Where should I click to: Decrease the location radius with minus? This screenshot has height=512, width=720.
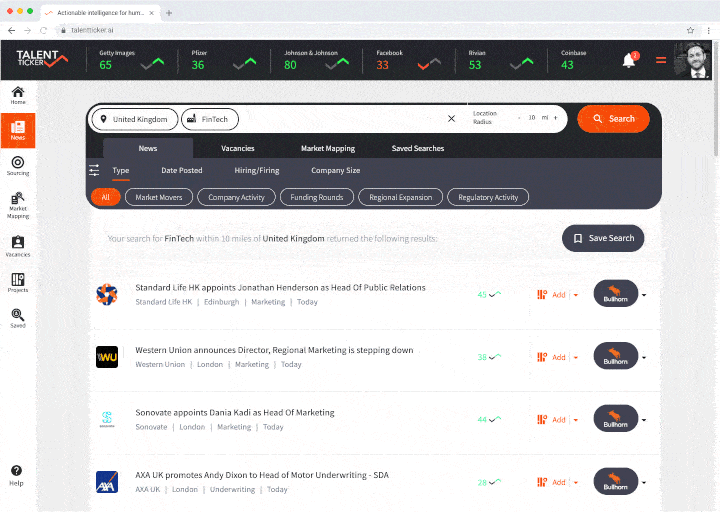pos(519,118)
